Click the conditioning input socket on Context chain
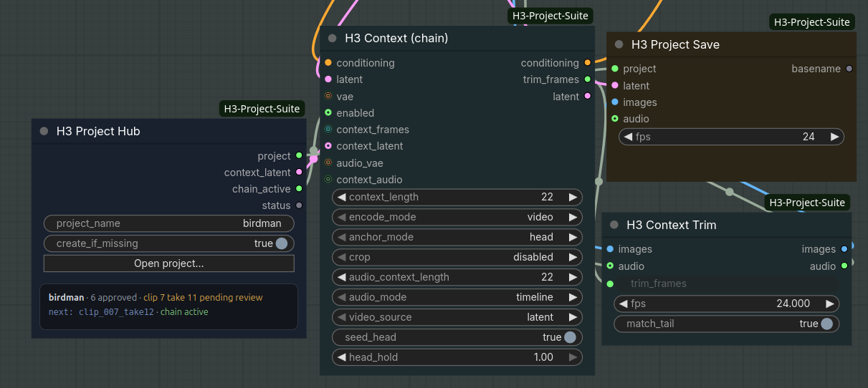This screenshot has width=868, height=388. [328, 63]
